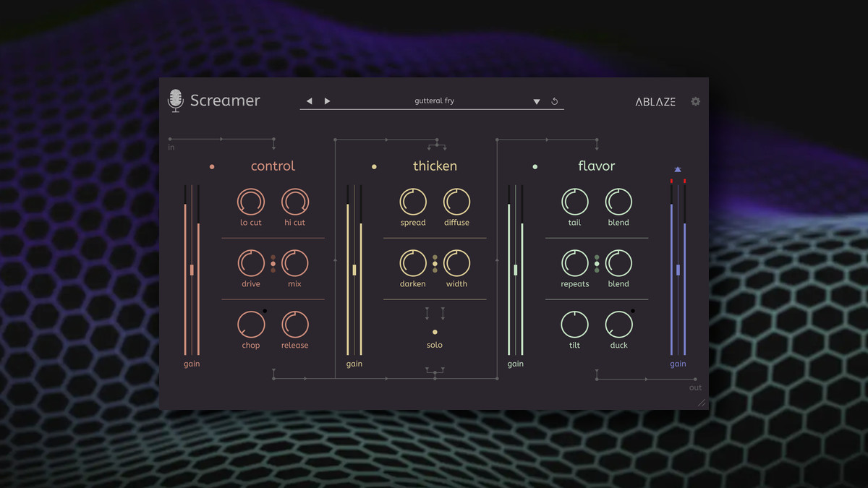The image size is (868, 488).
Task: Click the blend knob beside repeats
Action: pos(618,263)
